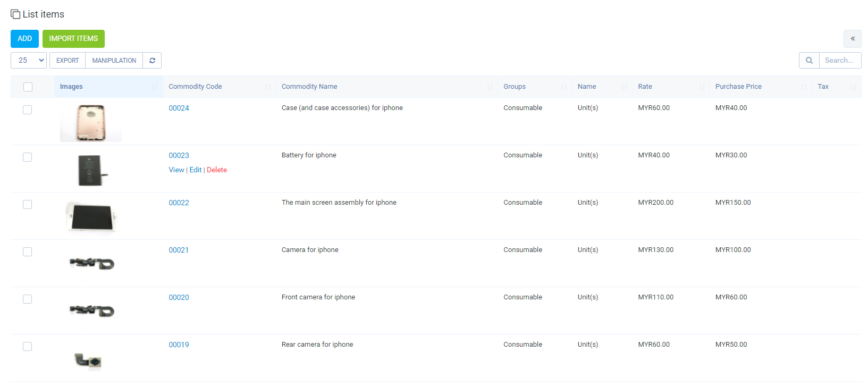Click Delete link for item 00023

coord(217,170)
